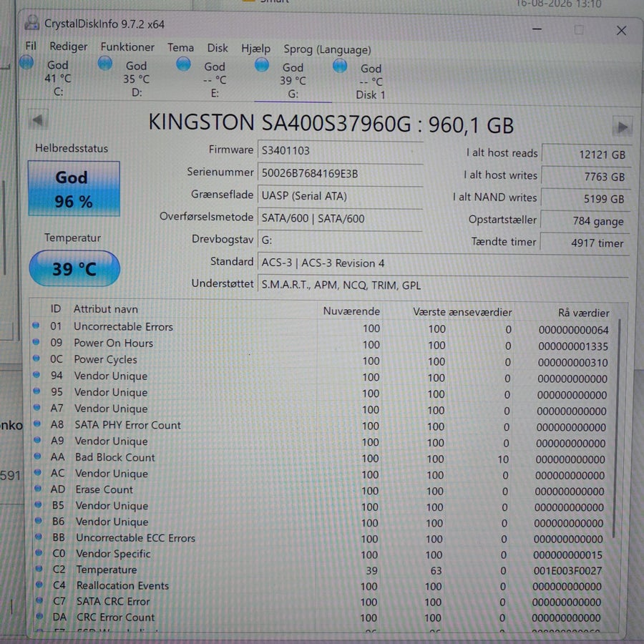Click the status dot for Uncorrectable Errors

[x=36, y=326]
